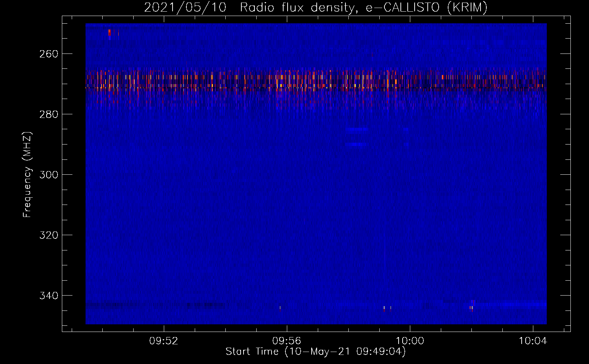Click the plot title 'Radio flux density, e-CALLISTO (KRIM)'
The width and height of the screenshot is (589, 364).
(363, 7)
